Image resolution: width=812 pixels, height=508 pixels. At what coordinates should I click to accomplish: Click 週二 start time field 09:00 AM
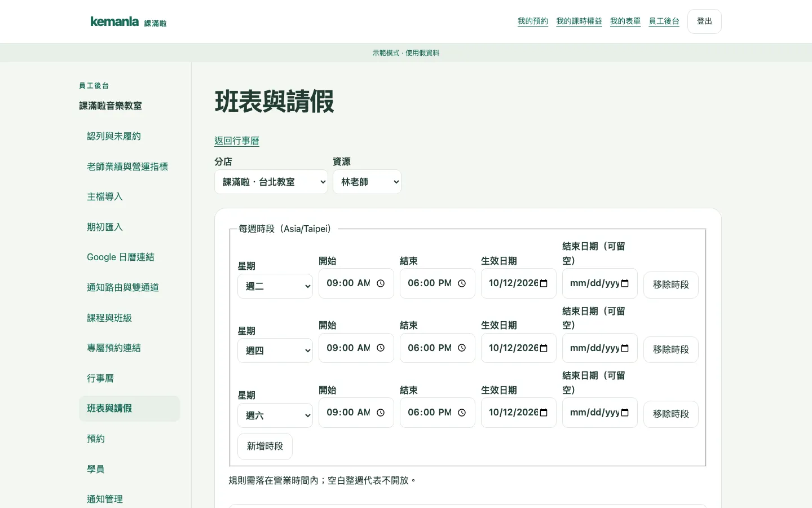(x=356, y=283)
